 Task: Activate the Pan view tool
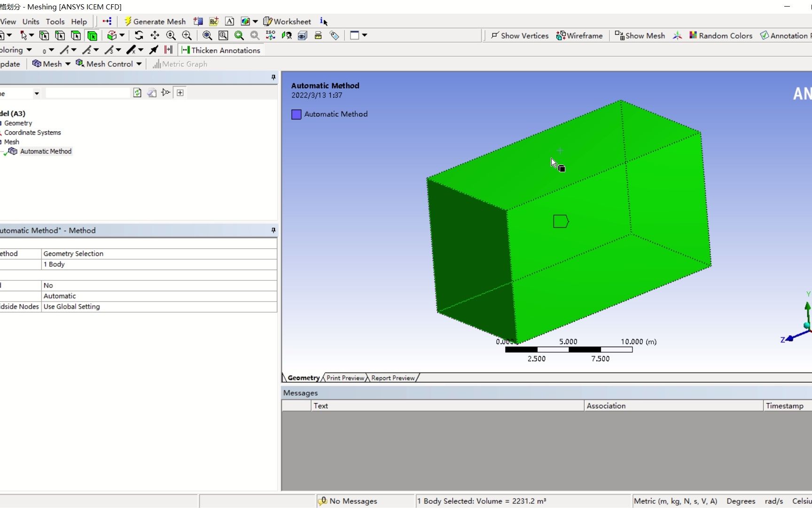[x=155, y=35]
